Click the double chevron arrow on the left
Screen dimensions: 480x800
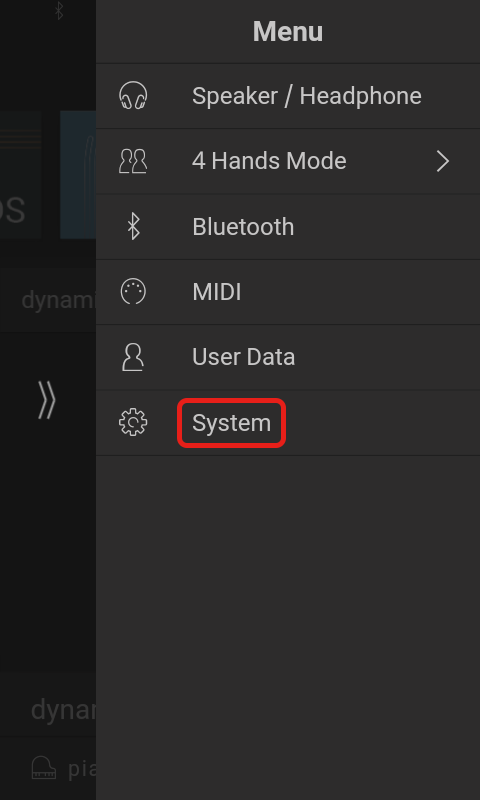(x=46, y=401)
